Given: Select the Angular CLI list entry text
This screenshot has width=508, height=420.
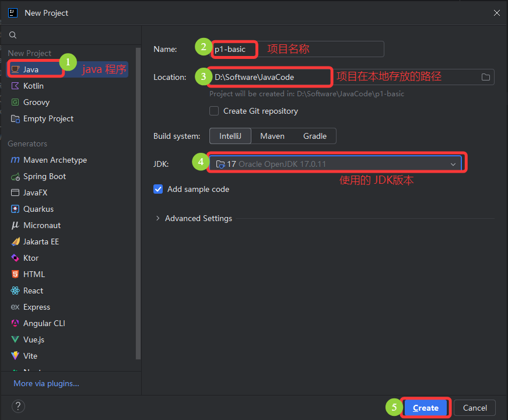Looking at the screenshot, I should 44,323.
